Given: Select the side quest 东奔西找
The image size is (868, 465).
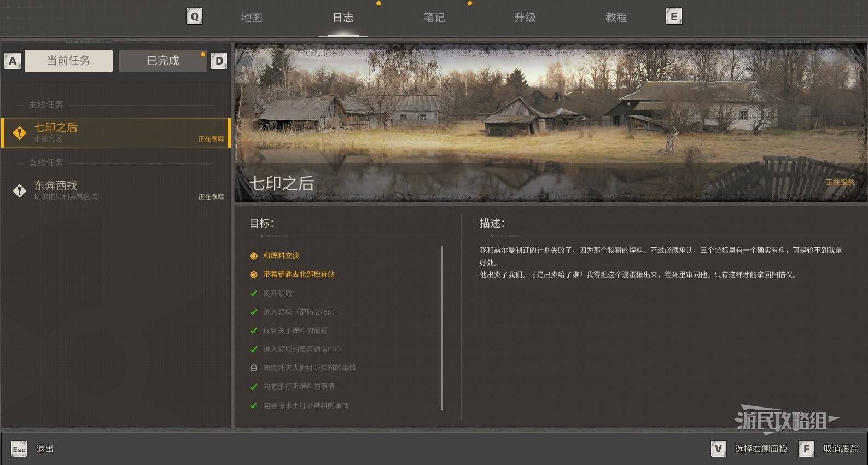Looking at the screenshot, I should [115, 190].
